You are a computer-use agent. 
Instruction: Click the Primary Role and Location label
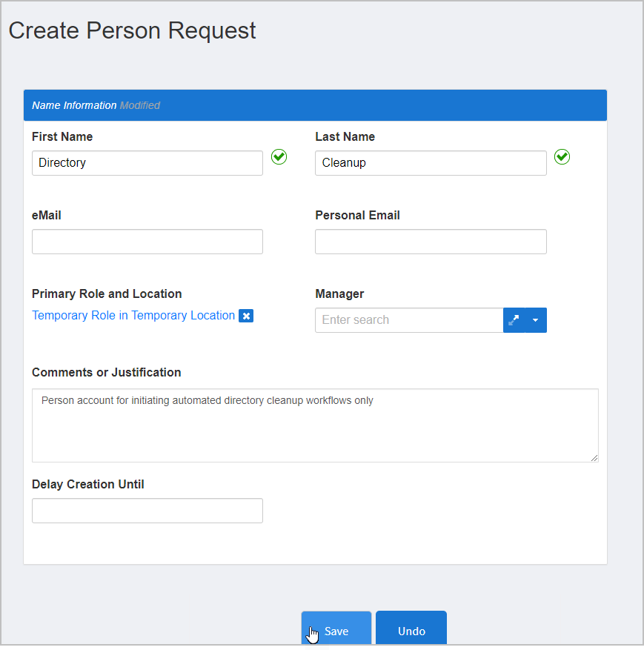tap(107, 294)
